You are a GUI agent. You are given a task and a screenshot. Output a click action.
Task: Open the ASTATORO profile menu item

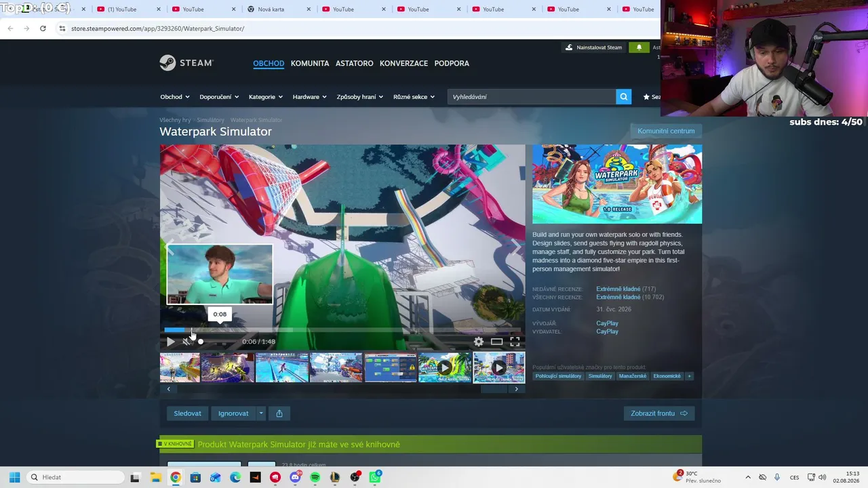[355, 64]
